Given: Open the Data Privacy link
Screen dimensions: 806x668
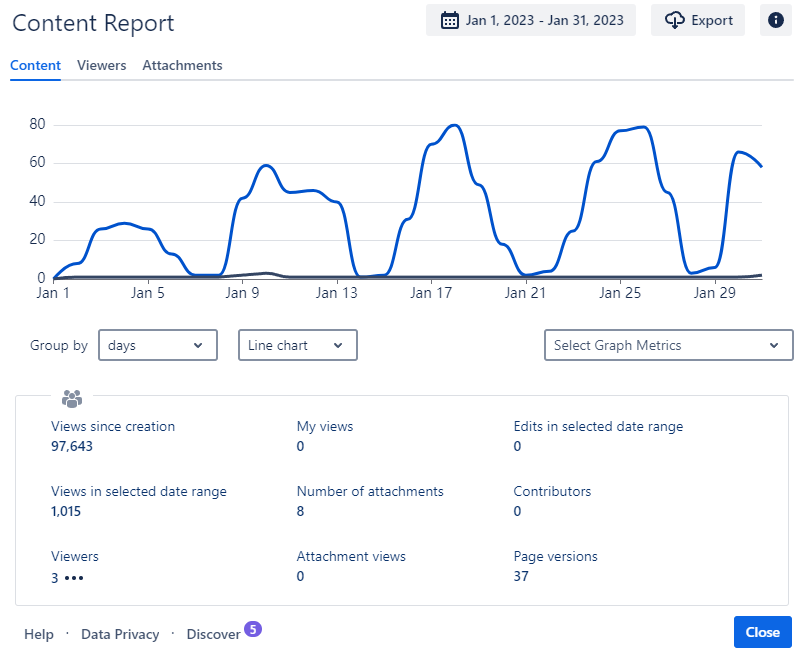Looking at the screenshot, I should 120,634.
